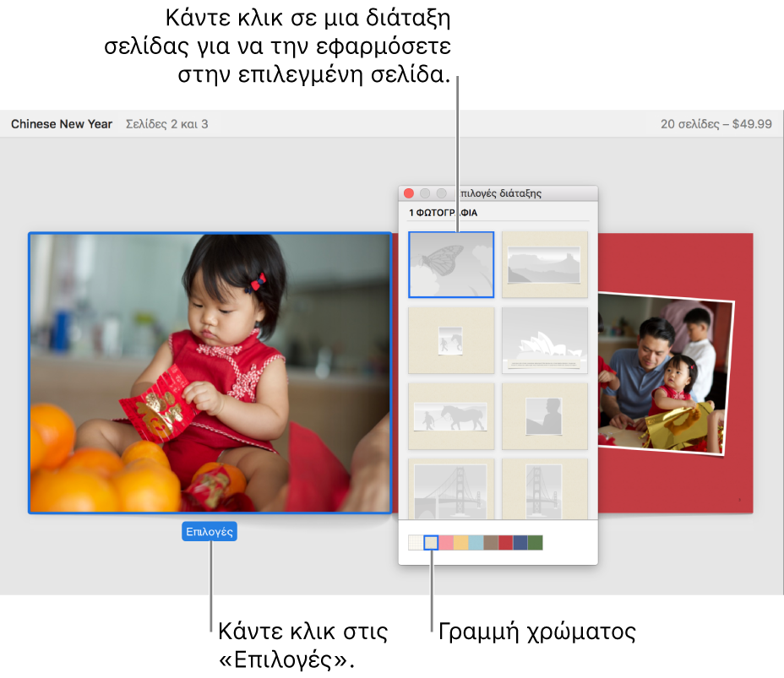Viewport: 784px width, 678px height.
Task: Pick the Sydney Opera House layout with caption
Action: (x=545, y=340)
